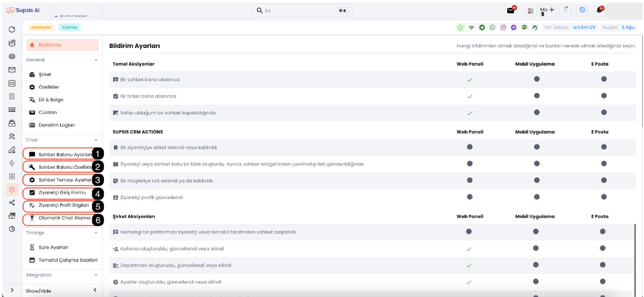This screenshot has height=297, width=644.
Task: Toggle Web Paneli for 'Bir sohbet bana atanınca'
Action: [x=469, y=80]
